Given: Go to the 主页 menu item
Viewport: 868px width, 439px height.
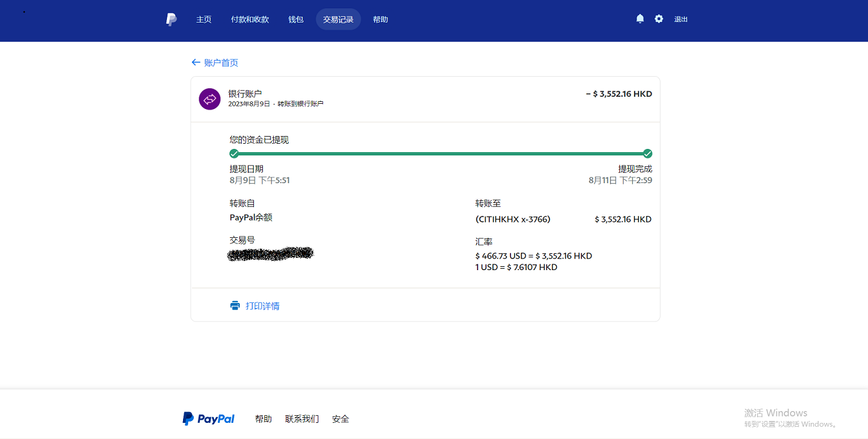Looking at the screenshot, I should [204, 19].
